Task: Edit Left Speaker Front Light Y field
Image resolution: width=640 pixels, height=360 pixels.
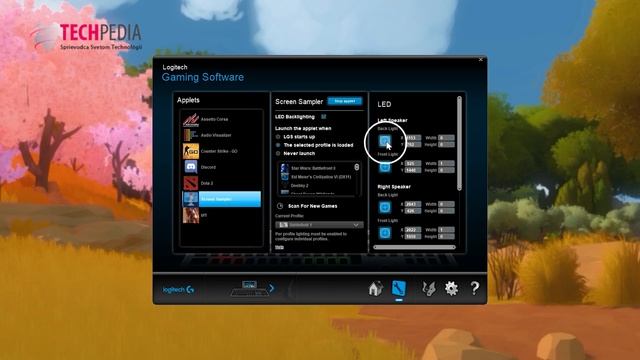Action: [413, 170]
